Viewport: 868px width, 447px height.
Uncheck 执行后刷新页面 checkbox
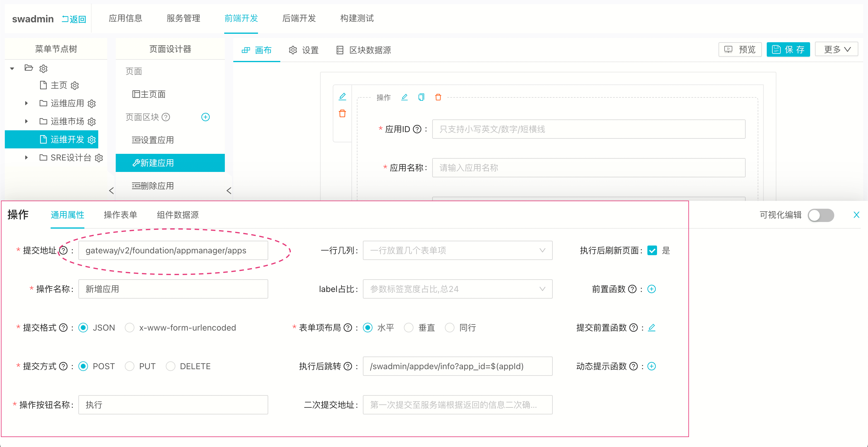click(x=652, y=250)
